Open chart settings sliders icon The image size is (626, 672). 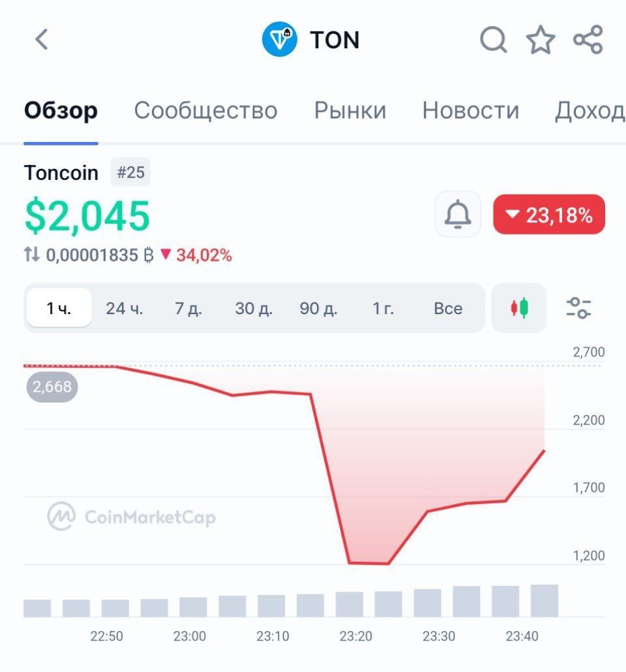578,308
